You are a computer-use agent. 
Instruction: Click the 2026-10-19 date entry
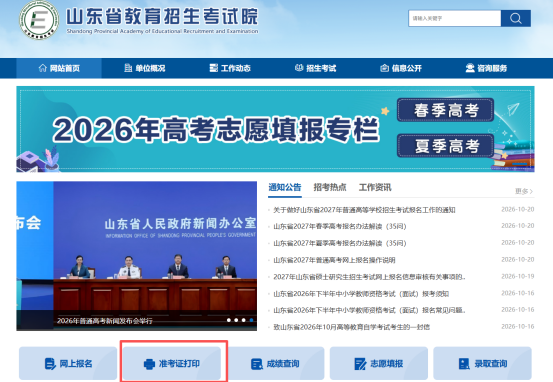click(518, 276)
